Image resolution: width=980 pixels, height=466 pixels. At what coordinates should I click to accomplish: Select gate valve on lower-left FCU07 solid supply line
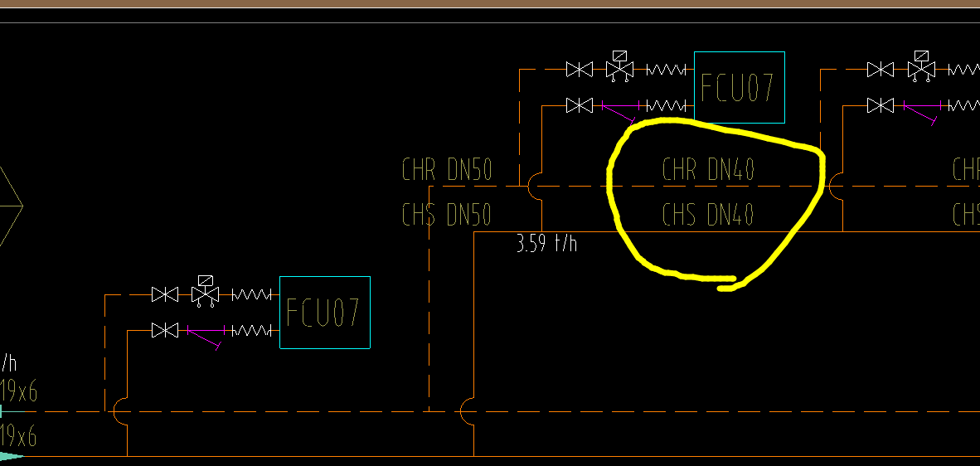click(165, 331)
